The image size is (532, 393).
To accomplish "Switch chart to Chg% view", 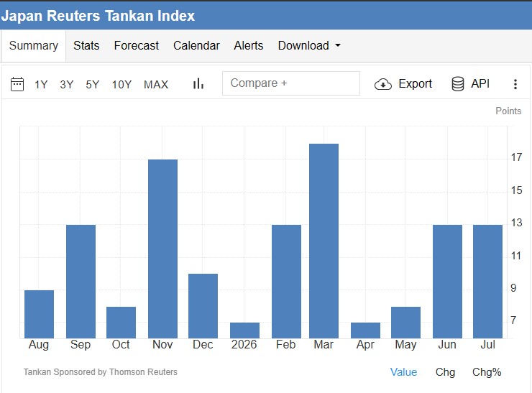I will click(487, 372).
